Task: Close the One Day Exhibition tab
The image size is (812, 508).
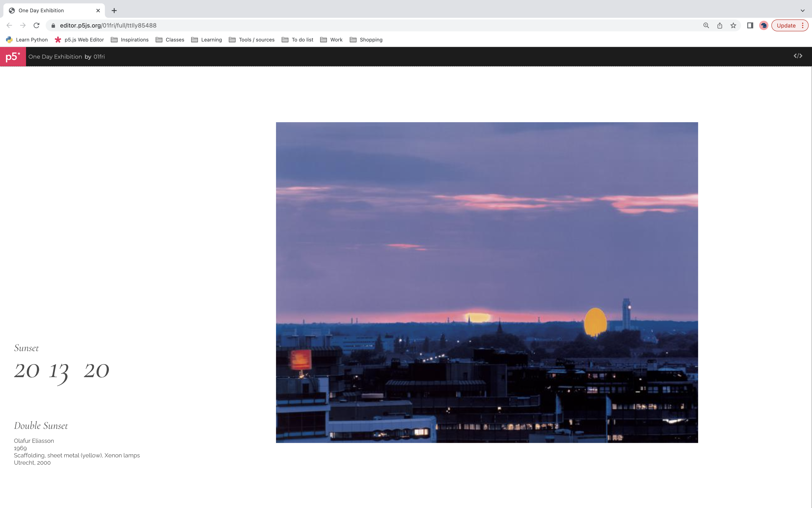Action: 98,10
